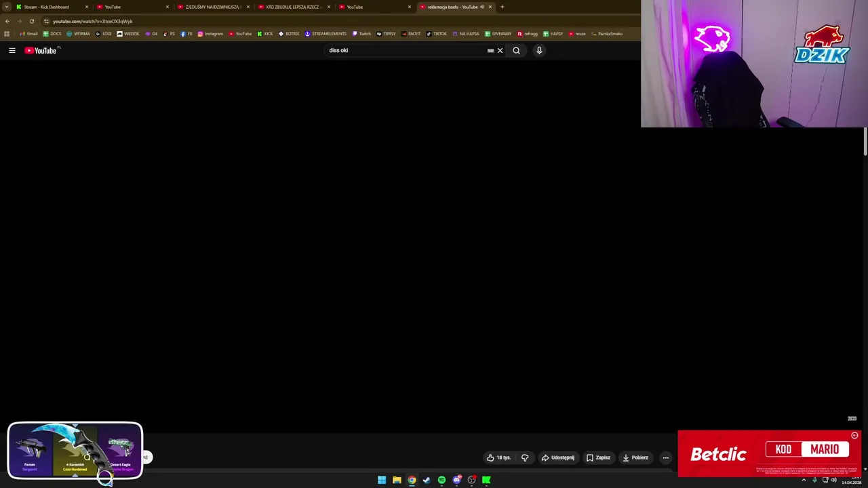Image resolution: width=868 pixels, height=488 pixels.
Task: Click the page vertical scrollbar thumb
Action: pos(865,142)
